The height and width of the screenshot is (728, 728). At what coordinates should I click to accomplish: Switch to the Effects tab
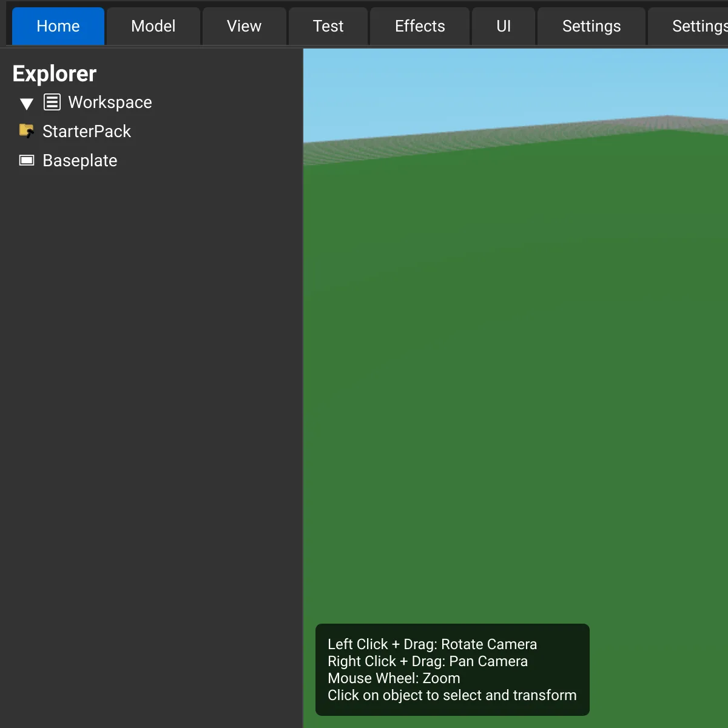coord(420,26)
